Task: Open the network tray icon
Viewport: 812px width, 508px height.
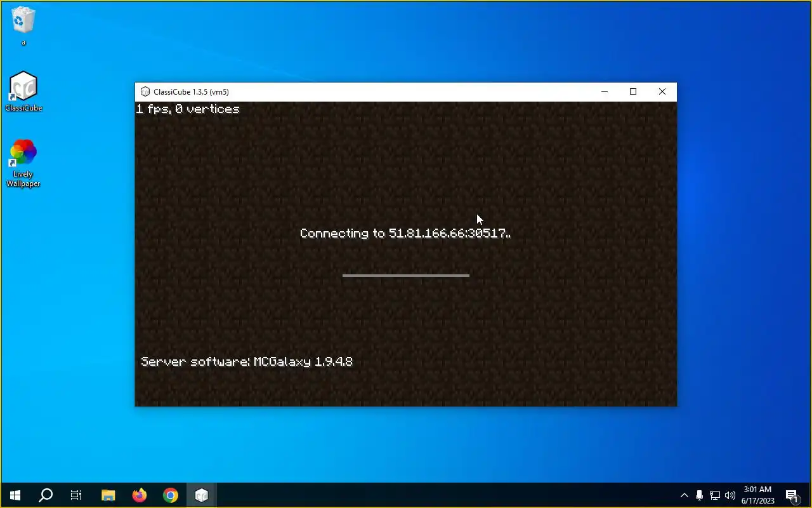Action: (715, 495)
